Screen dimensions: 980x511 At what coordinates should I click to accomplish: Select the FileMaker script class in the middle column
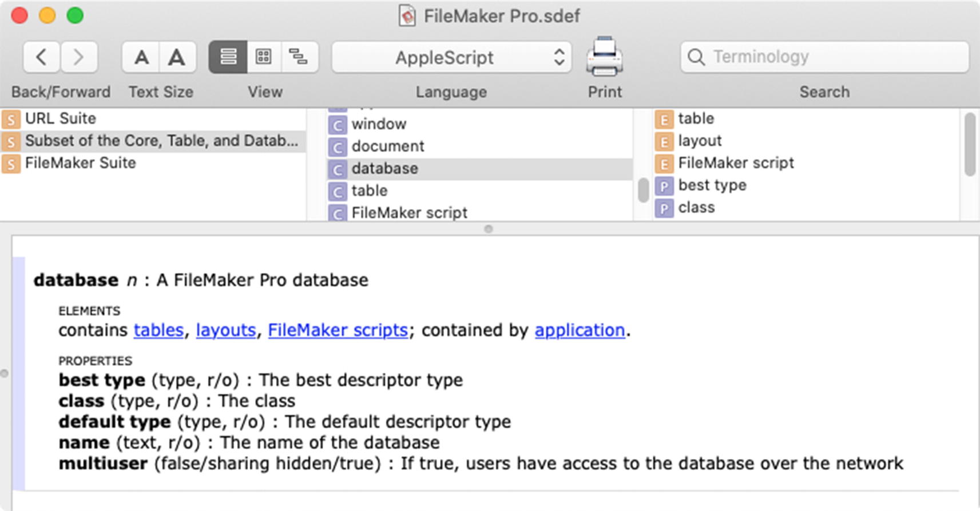481,213
